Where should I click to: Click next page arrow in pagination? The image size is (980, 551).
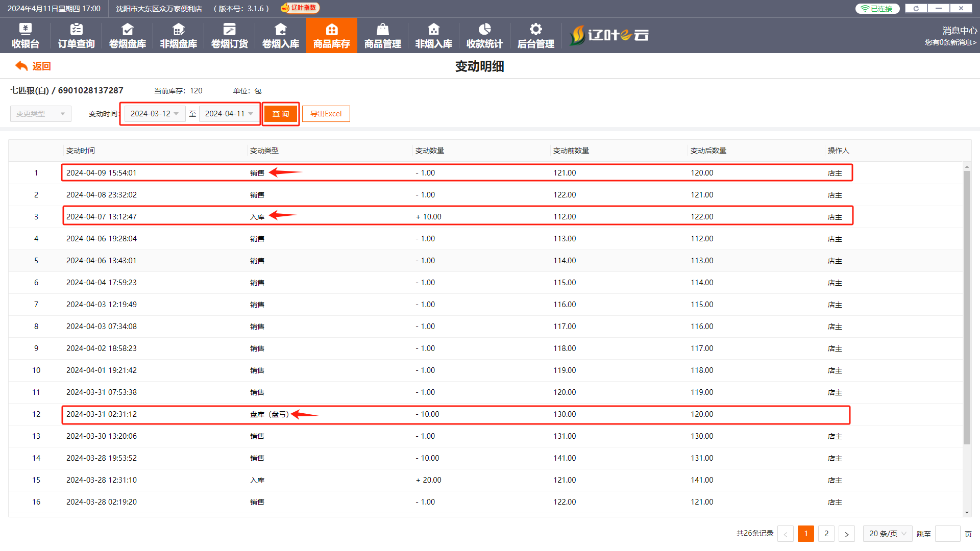[847, 534]
